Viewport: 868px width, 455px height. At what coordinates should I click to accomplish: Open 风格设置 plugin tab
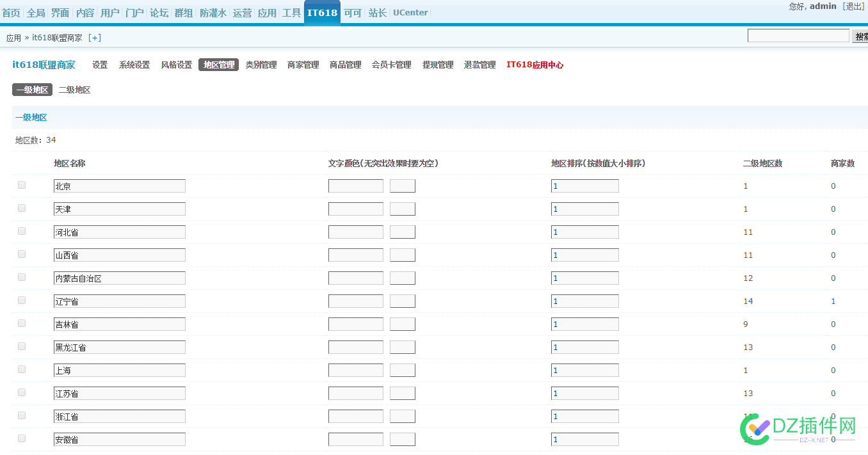click(177, 65)
